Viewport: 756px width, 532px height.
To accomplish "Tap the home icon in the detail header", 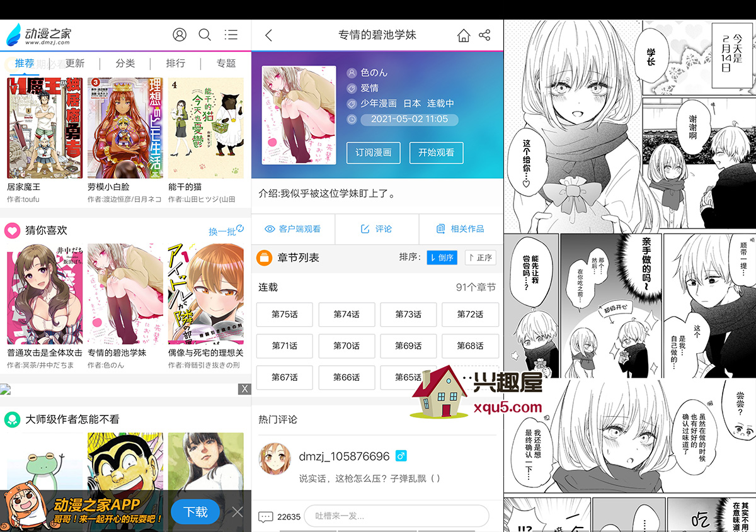I will 464,35.
